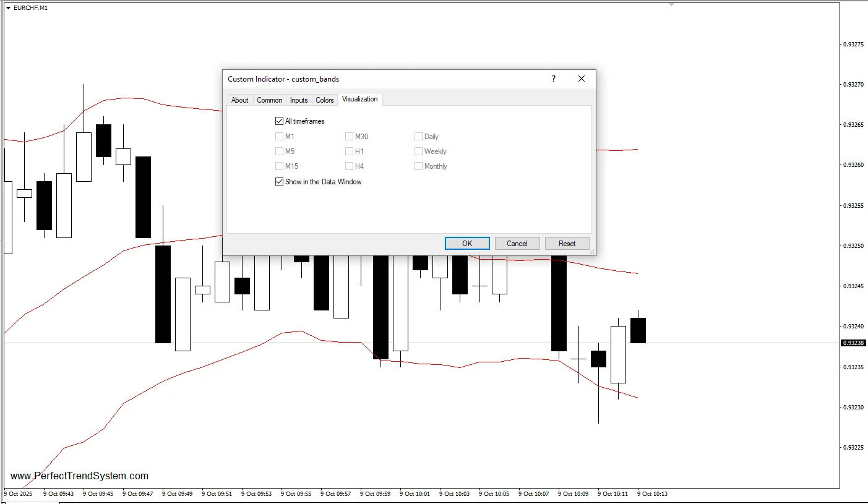Viewport: 868px width, 504px height.
Task: Click the EURCHF,M1 chart dropdown arrow
Action: [7, 7]
